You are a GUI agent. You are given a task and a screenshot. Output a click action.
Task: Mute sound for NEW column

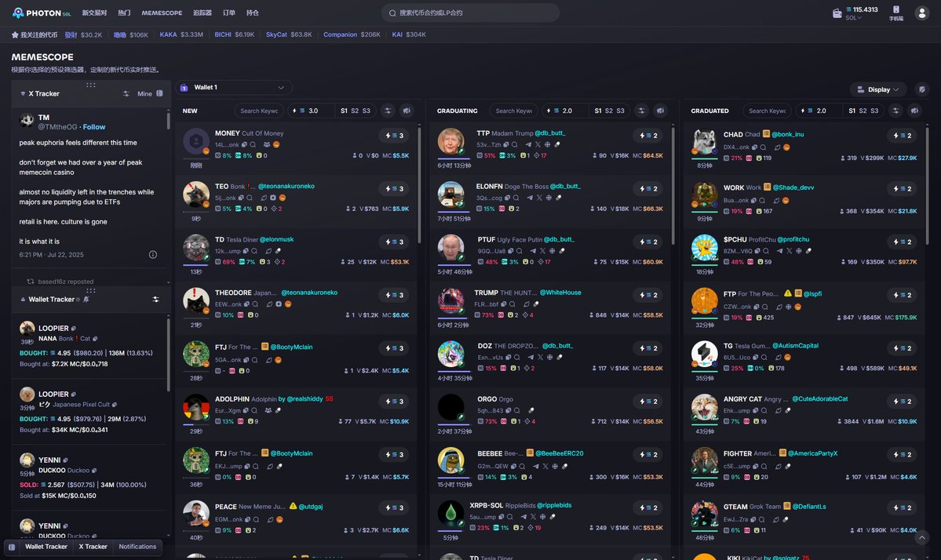pyautogui.click(x=407, y=111)
